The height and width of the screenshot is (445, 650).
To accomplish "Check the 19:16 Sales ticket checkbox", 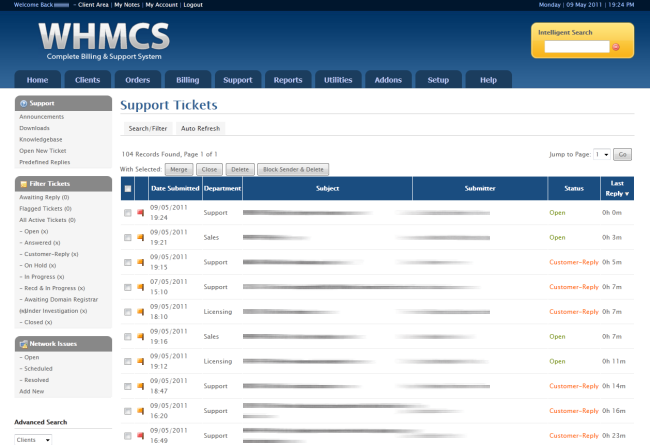I will (128, 337).
